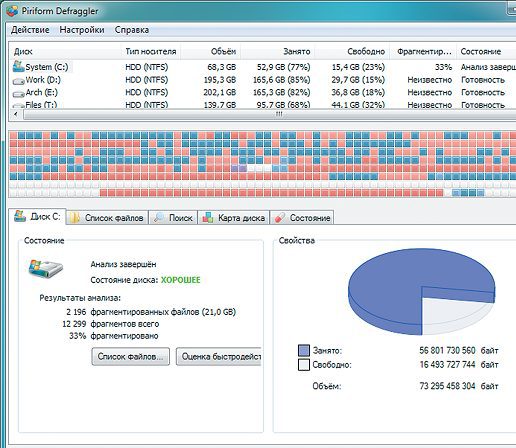Image resolution: width=516 pixels, height=448 pixels.
Task: Click the drive icon on Диск C: tab
Action: [x=20, y=216]
